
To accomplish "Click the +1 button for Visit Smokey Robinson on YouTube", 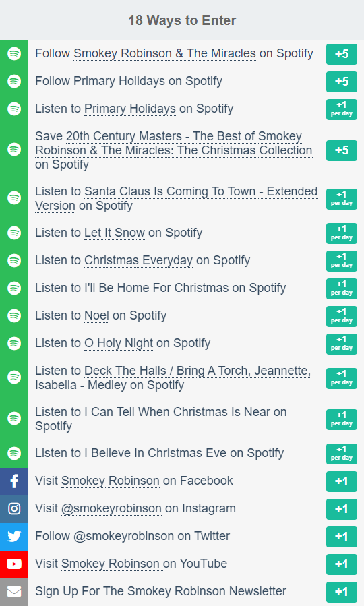I will [x=342, y=564].
